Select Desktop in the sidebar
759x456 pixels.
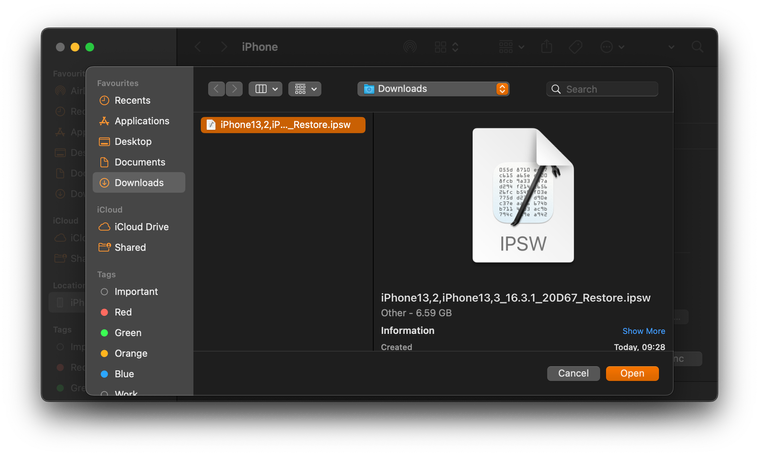(133, 142)
